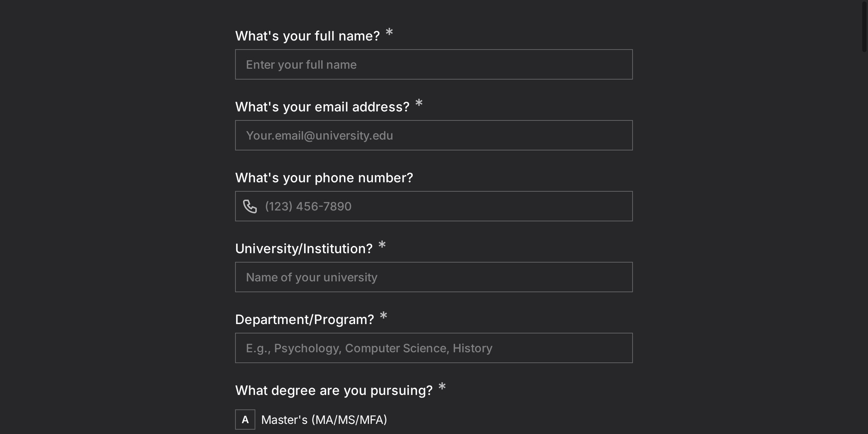Select the Master's (MA/MS/MFA) option
Viewport: 868px width, 434px height.
(x=324, y=420)
